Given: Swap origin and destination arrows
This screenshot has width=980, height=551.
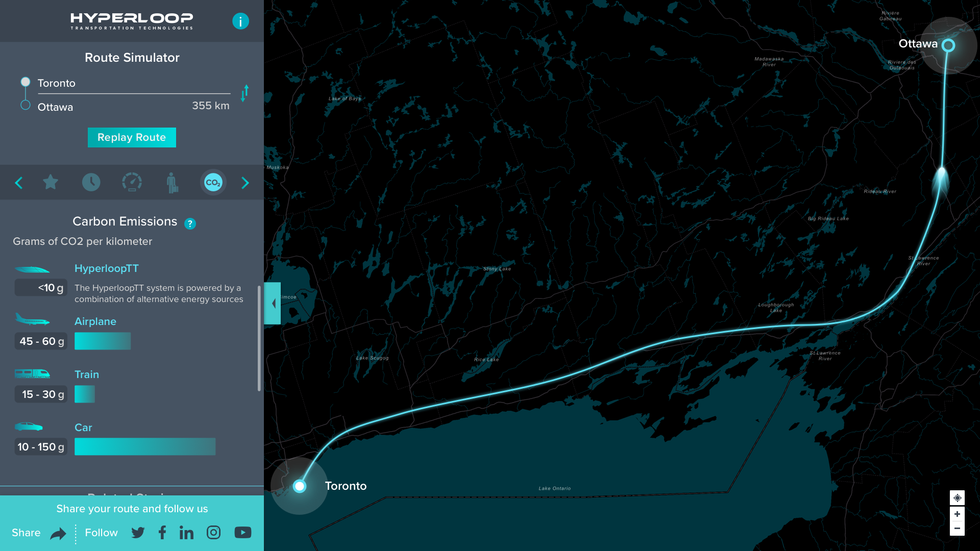Looking at the screenshot, I should click(245, 93).
